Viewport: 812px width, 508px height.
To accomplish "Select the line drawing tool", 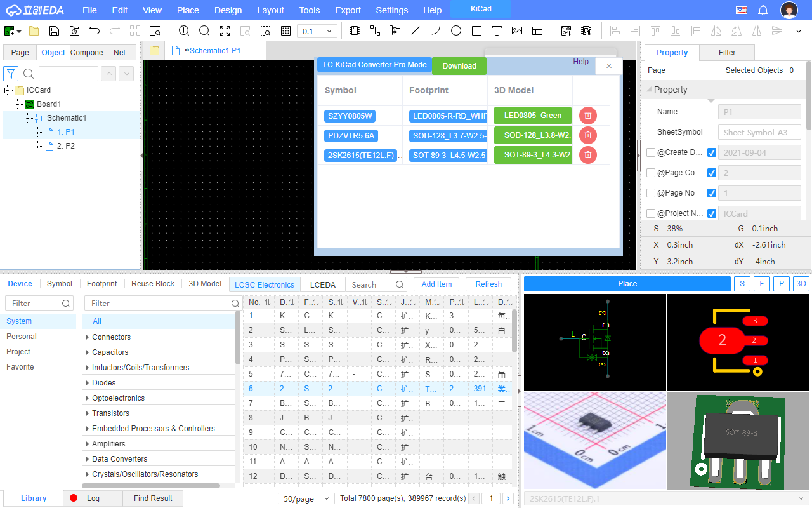I will point(416,30).
